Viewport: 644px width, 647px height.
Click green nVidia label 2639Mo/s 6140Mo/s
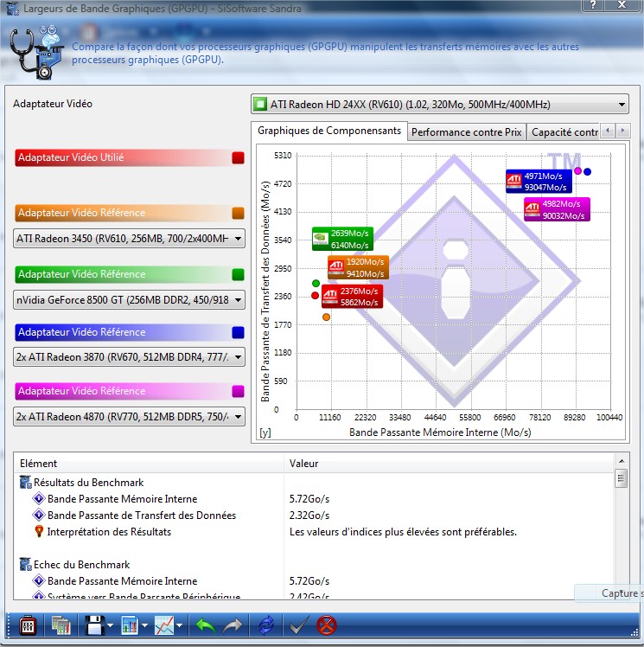point(342,239)
